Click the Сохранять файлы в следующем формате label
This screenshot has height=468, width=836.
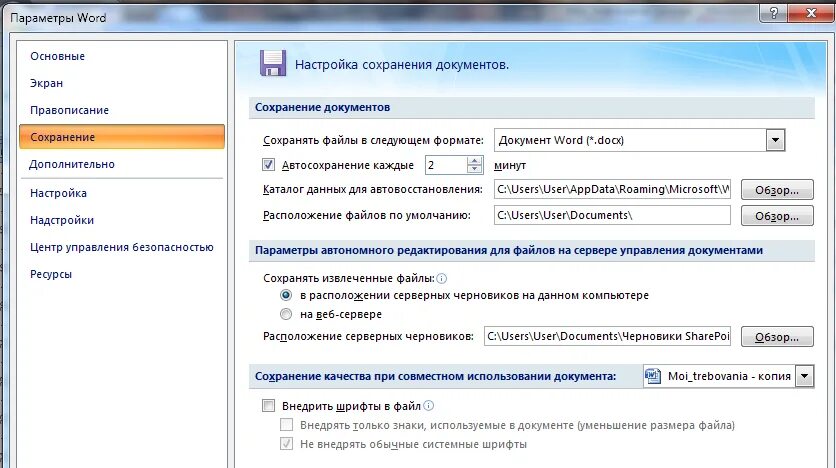(x=373, y=140)
